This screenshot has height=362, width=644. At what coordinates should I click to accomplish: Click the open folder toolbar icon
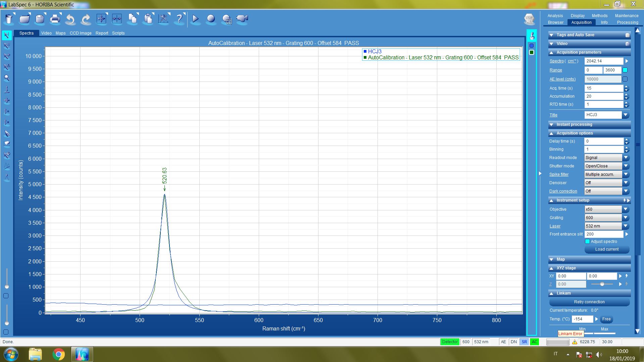[x=24, y=19]
